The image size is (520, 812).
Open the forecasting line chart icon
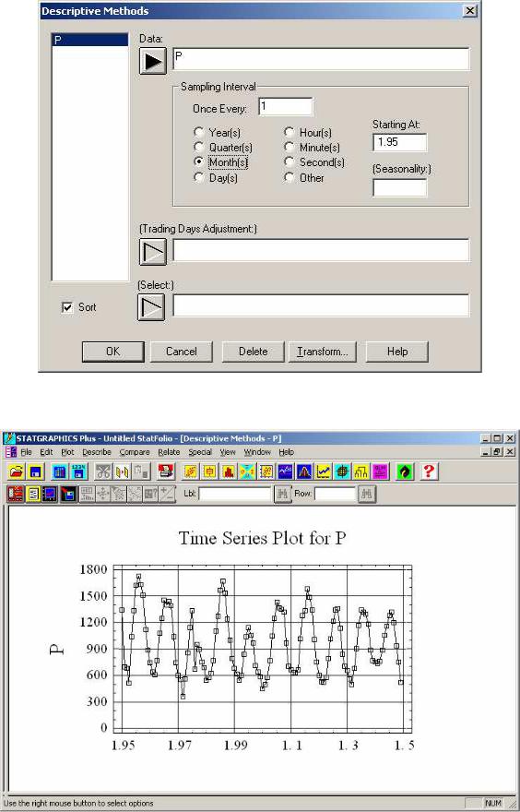(x=324, y=472)
